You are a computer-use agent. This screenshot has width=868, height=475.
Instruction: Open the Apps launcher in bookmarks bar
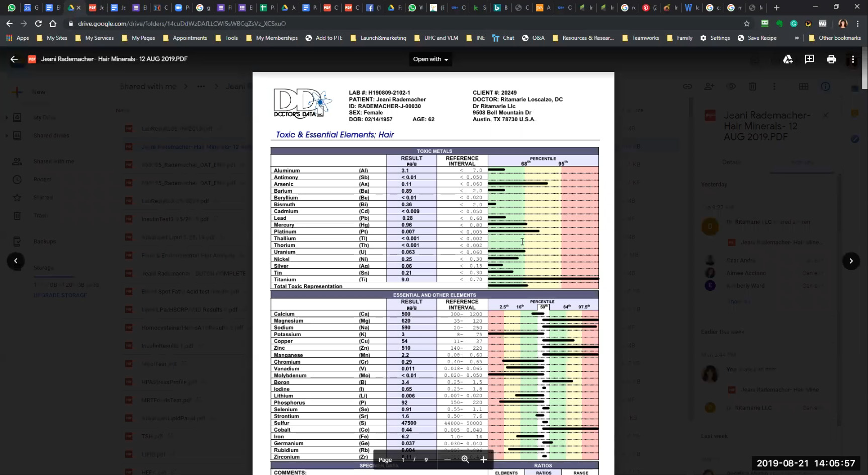click(18, 38)
